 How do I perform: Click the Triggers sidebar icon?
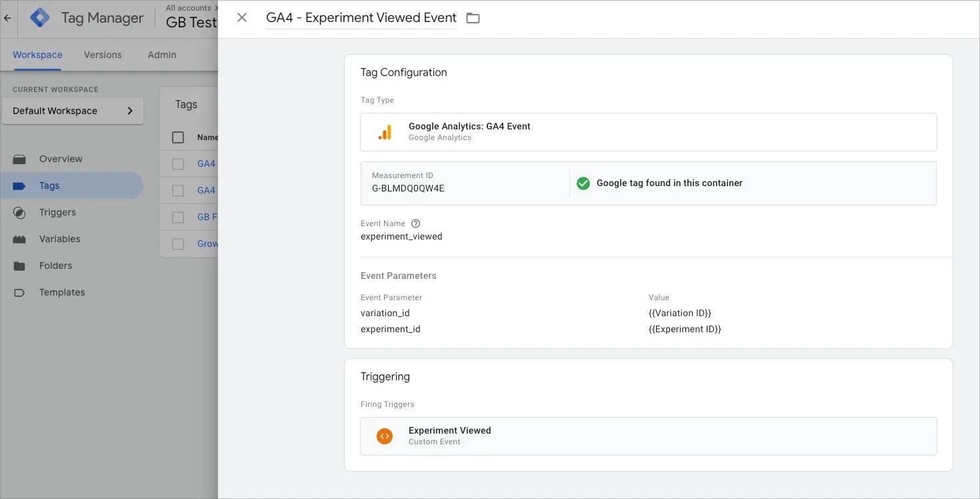tap(19, 212)
